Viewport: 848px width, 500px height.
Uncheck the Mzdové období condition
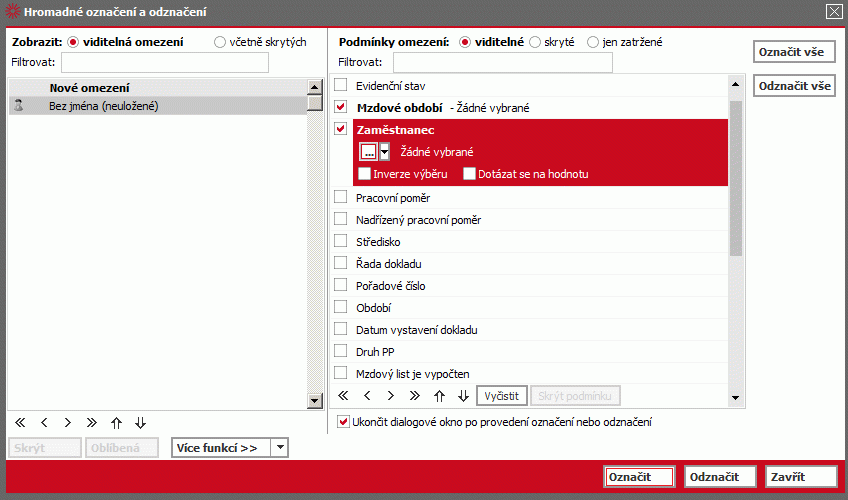340,107
